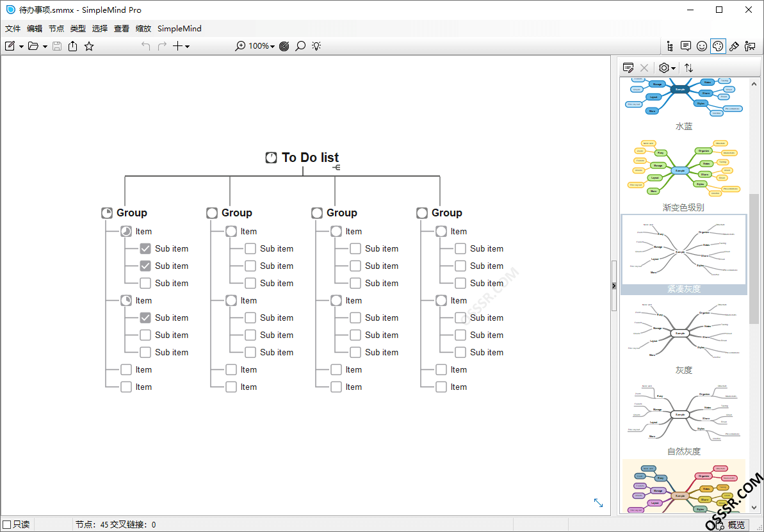Screen dimensions: 764x532
Task: Click the zoom magnifier plus icon
Action: coord(240,46)
